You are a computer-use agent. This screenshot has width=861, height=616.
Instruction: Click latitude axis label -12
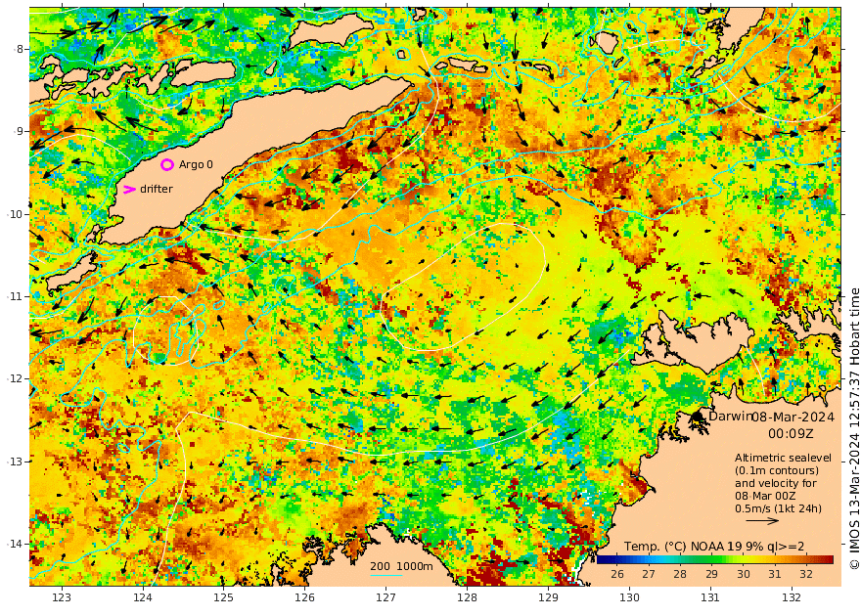point(15,378)
